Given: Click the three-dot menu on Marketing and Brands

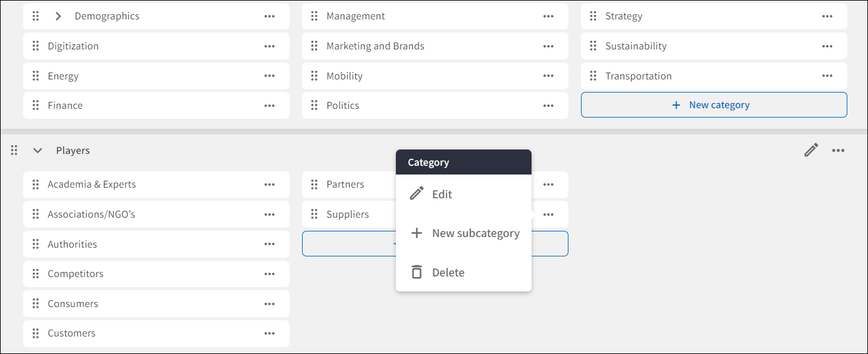Looking at the screenshot, I should point(548,46).
